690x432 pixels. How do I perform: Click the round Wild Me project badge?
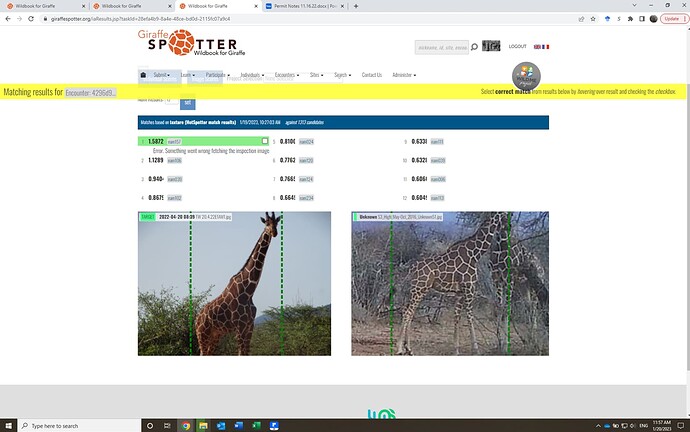(x=526, y=76)
